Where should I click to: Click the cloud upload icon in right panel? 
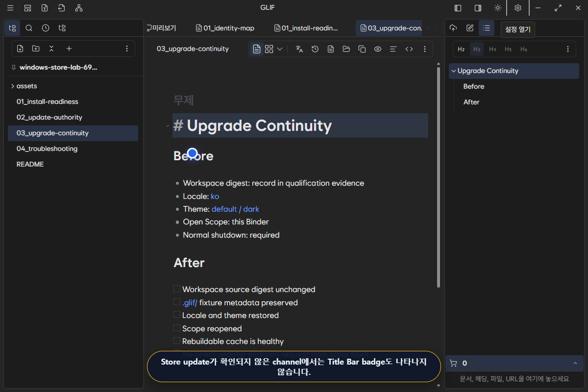(x=453, y=28)
